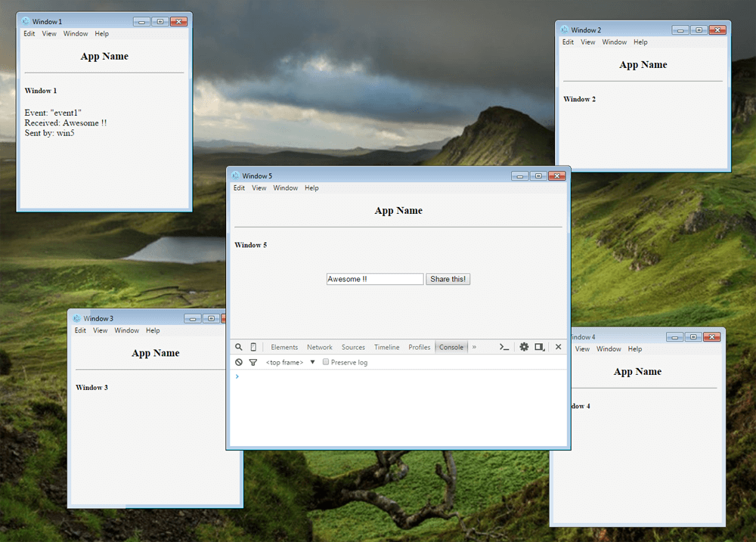Click the dock-side toggle icon in devtools
Image resolution: width=756 pixels, height=542 pixels.
pyautogui.click(x=540, y=347)
